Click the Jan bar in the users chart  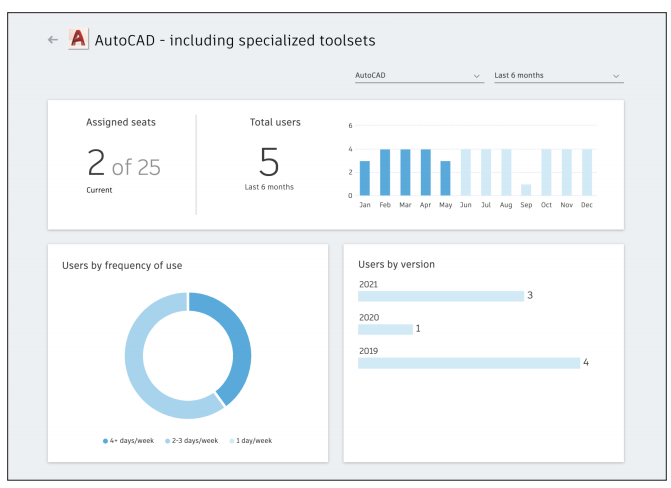coord(365,178)
